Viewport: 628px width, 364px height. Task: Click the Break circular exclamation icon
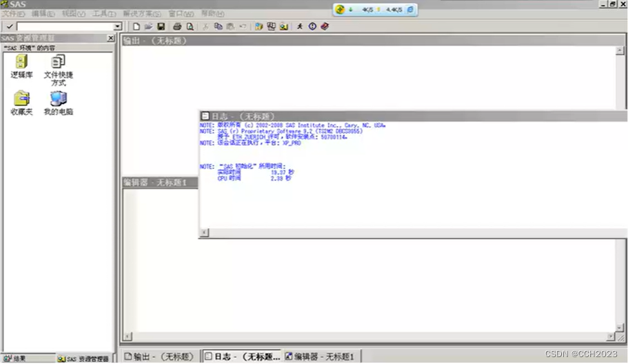click(312, 26)
